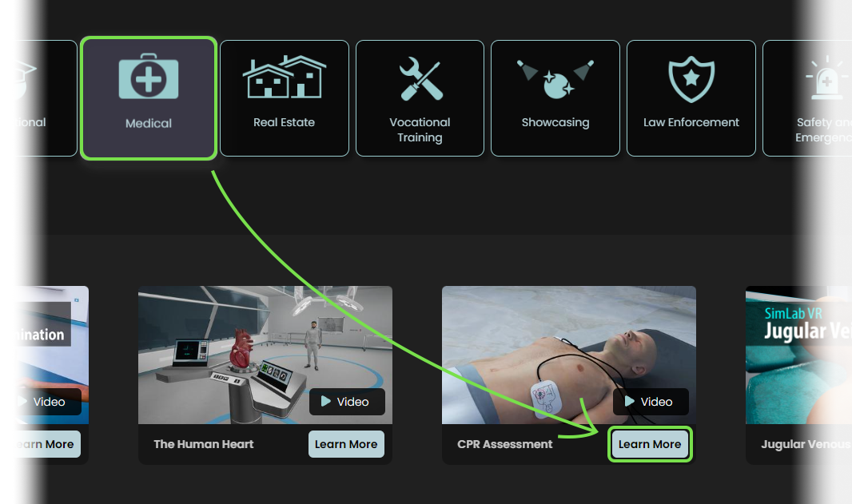Select the Showcasing spotlight icon
Image resolution: width=852 pixels, height=504 pixels.
click(x=555, y=79)
